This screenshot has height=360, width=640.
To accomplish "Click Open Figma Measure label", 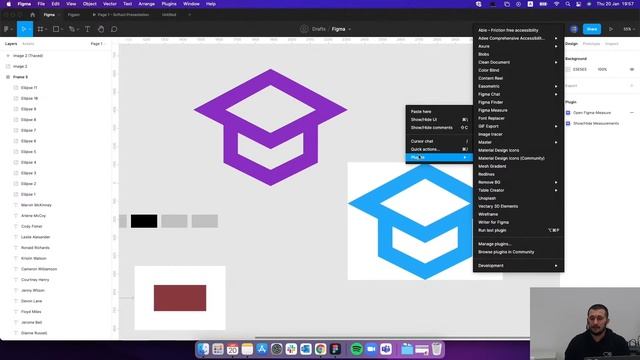I will [592, 113].
